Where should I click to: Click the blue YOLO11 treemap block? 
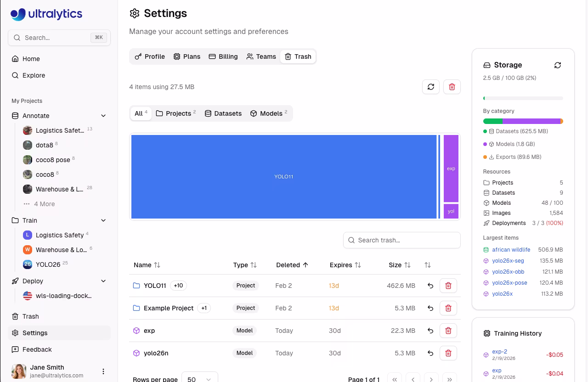click(x=284, y=177)
